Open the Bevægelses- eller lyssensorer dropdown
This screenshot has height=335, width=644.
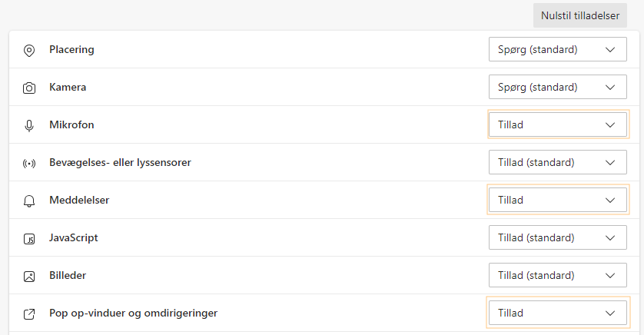pos(558,162)
